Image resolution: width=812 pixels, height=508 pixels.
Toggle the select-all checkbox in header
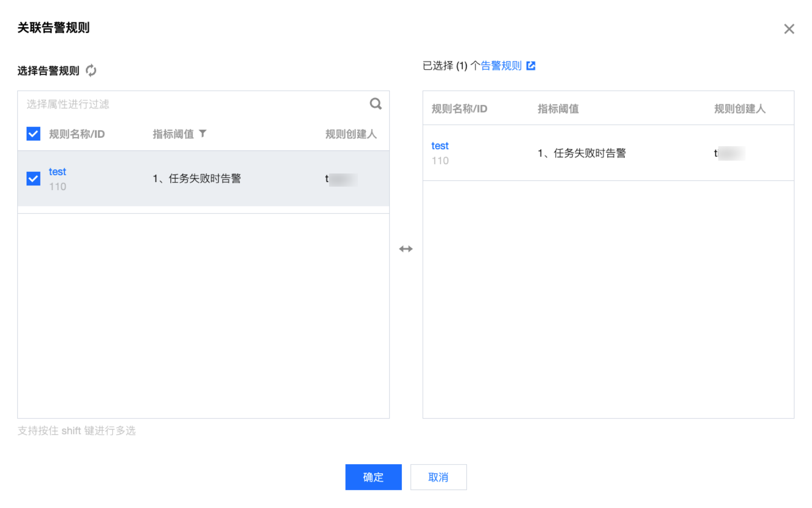33,134
